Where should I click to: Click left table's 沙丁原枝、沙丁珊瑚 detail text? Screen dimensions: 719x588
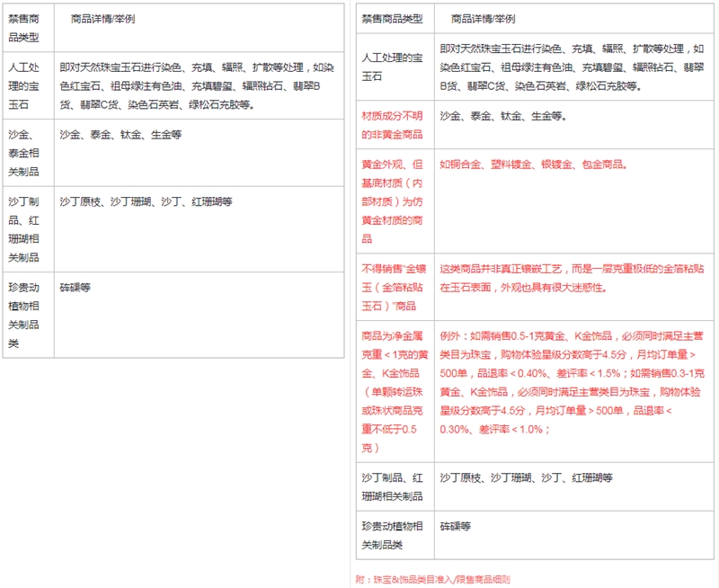[x=146, y=202]
